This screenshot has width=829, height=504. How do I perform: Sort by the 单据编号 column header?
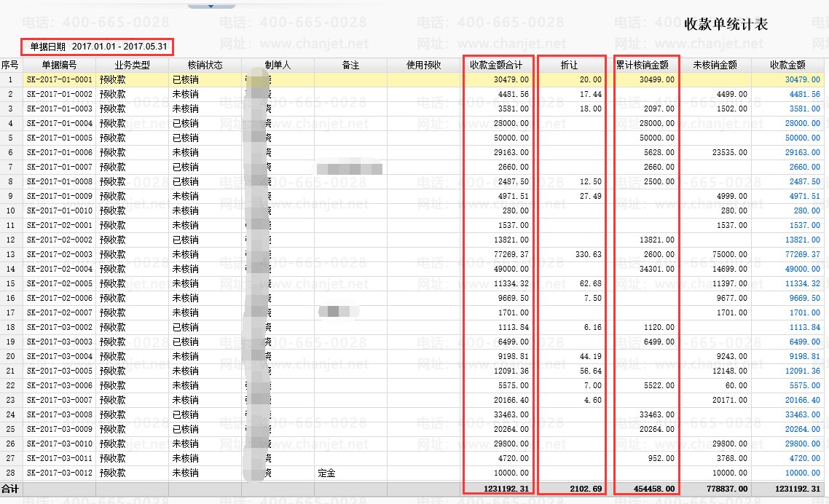[x=59, y=65]
